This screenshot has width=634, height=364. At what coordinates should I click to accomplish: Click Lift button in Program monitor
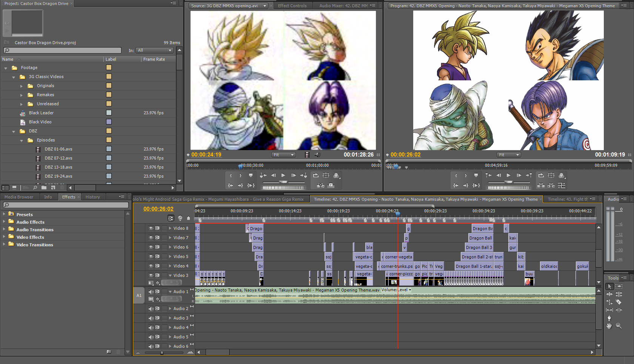541,185
